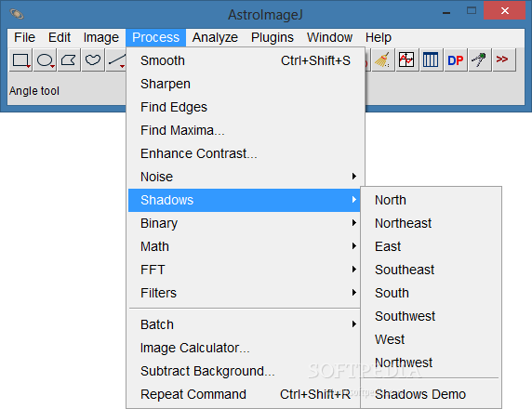Open Image Calculator... dialog
Viewport: 532px width, 409px height.
click(245, 348)
